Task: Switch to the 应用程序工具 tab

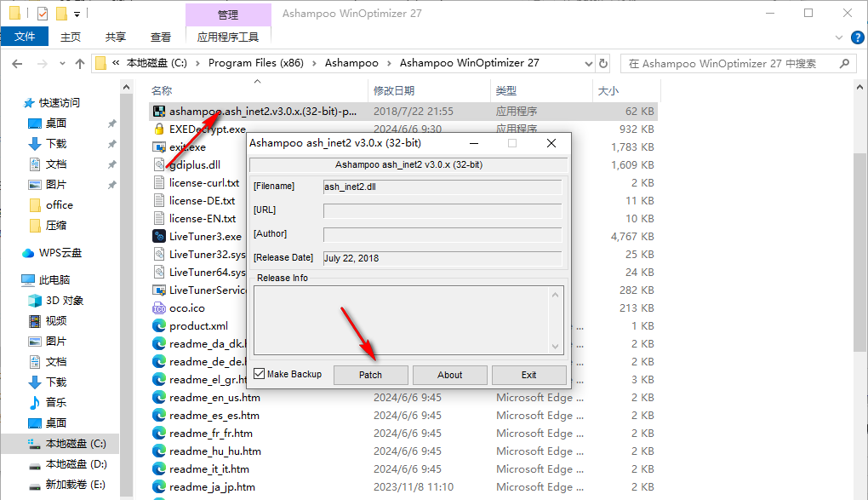Action: 227,37
